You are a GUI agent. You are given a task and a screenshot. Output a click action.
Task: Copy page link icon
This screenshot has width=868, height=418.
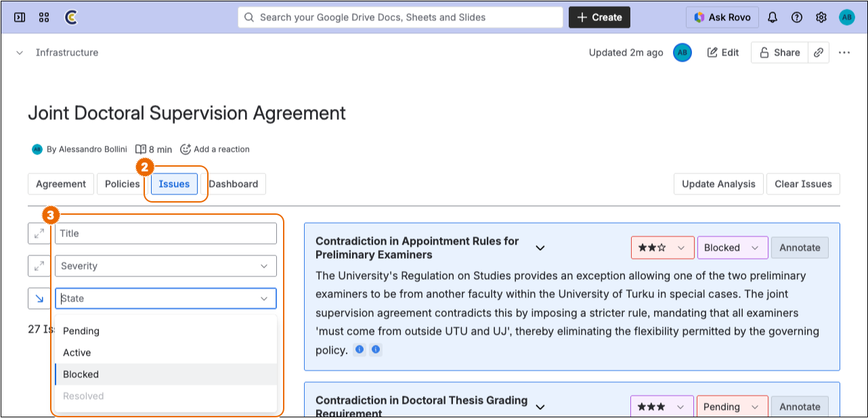819,53
